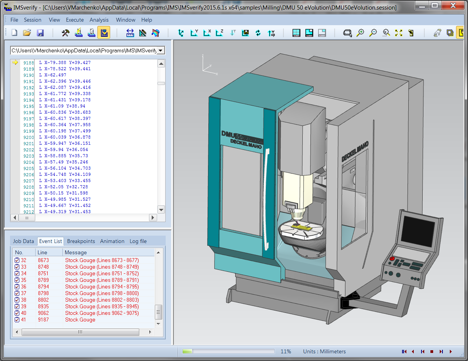Click the New session icon

click(14, 33)
